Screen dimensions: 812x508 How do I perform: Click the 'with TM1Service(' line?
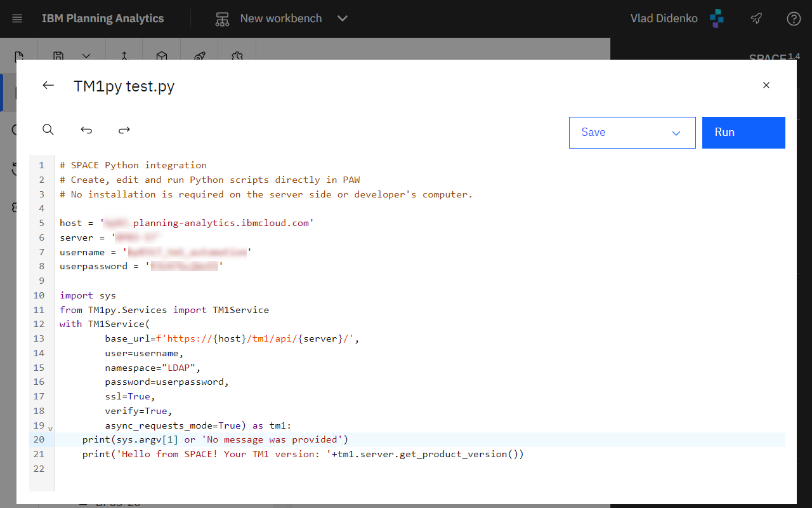105,324
